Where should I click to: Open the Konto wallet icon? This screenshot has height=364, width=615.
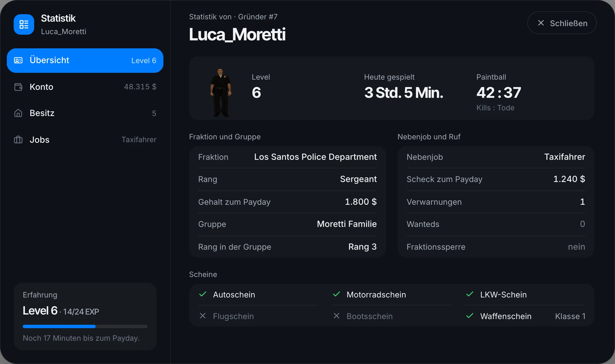pyautogui.click(x=18, y=87)
